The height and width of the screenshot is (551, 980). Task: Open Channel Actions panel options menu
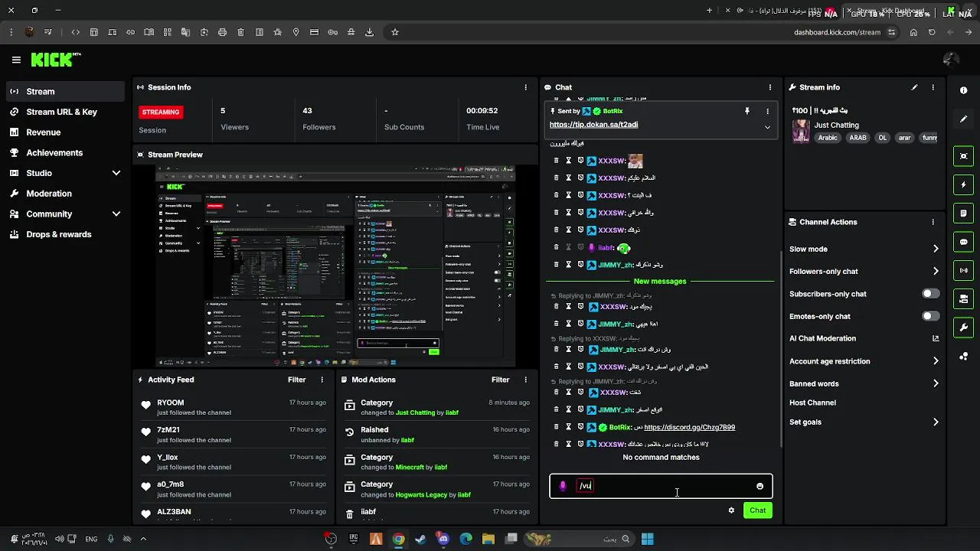click(x=933, y=222)
